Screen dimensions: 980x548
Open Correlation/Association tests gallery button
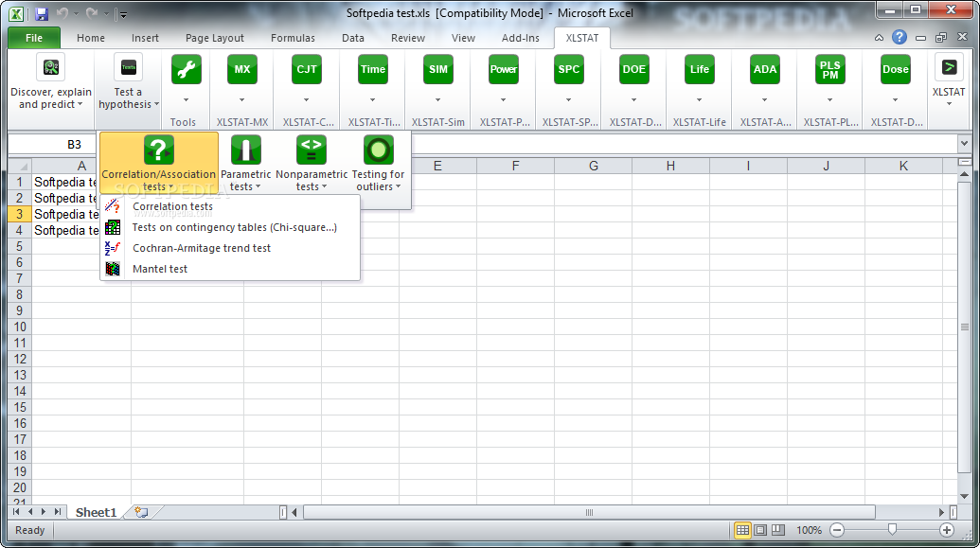tap(159, 163)
